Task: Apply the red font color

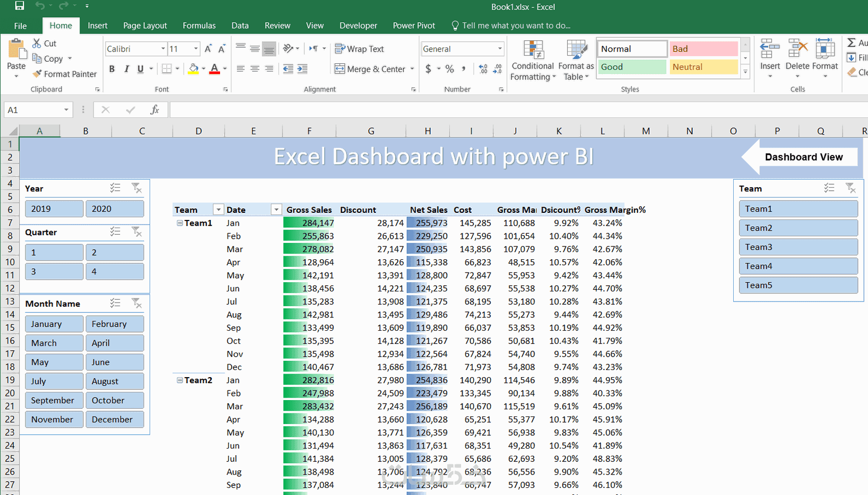Action: click(x=214, y=69)
